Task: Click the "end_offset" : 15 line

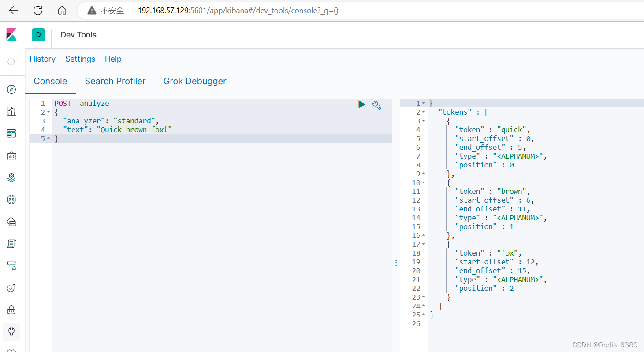Action: [x=492, y=270]
